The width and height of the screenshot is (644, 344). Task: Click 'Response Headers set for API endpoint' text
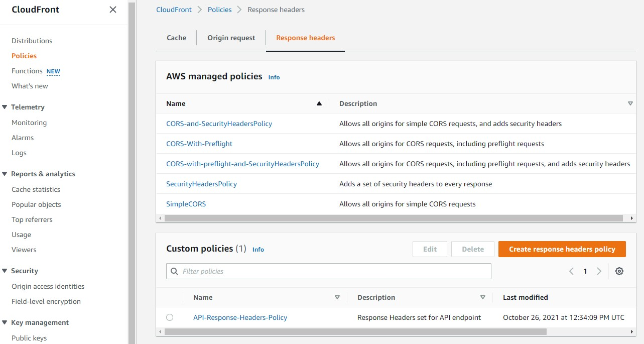419,317
